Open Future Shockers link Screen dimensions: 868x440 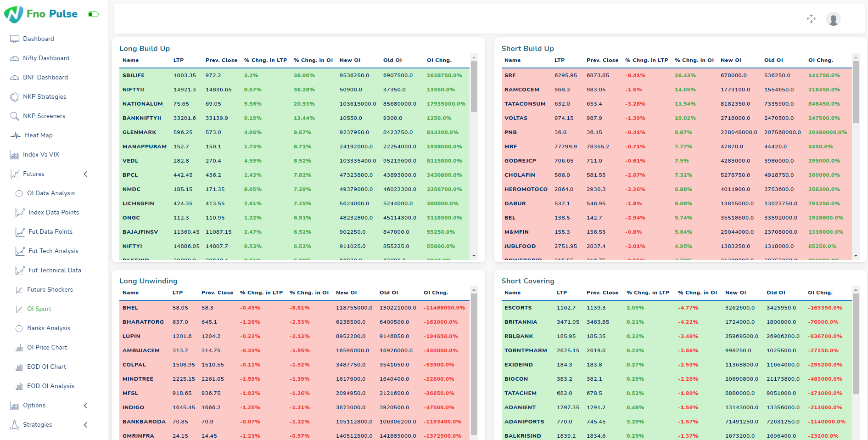tap(50, 290)
